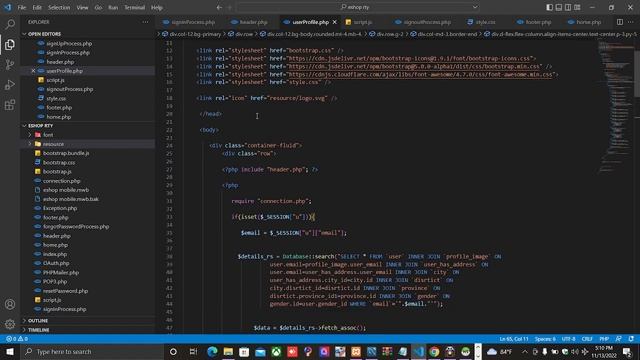The width and height of the screenshot is (640, 360).
Task: Open the Accounts menu icon
Action: coord(10,304)
